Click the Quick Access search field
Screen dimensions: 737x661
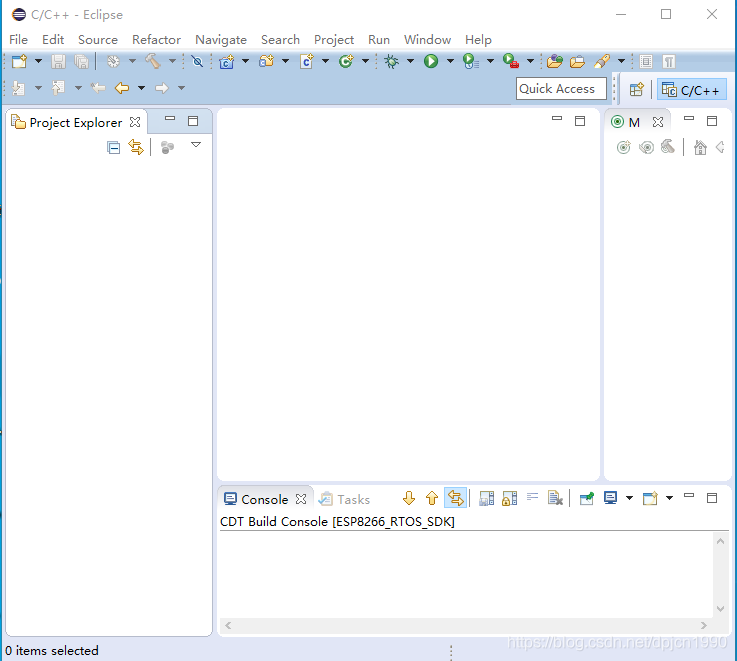click(561, 88)
